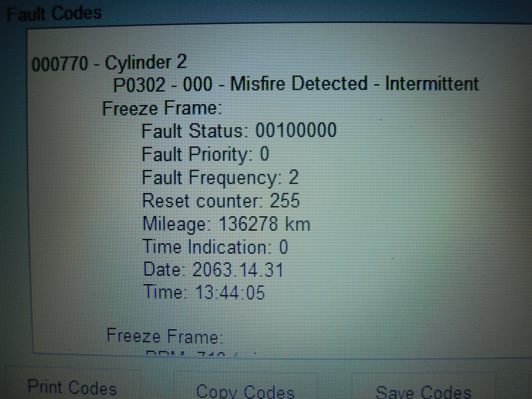
Task: Click the Fault Codes group title
Action: (54, 13)
